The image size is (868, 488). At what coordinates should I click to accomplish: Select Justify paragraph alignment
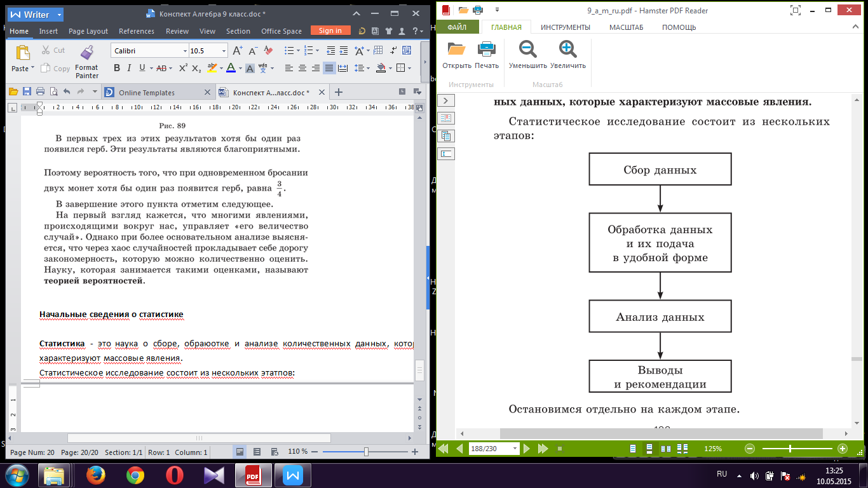click(329, 68)
